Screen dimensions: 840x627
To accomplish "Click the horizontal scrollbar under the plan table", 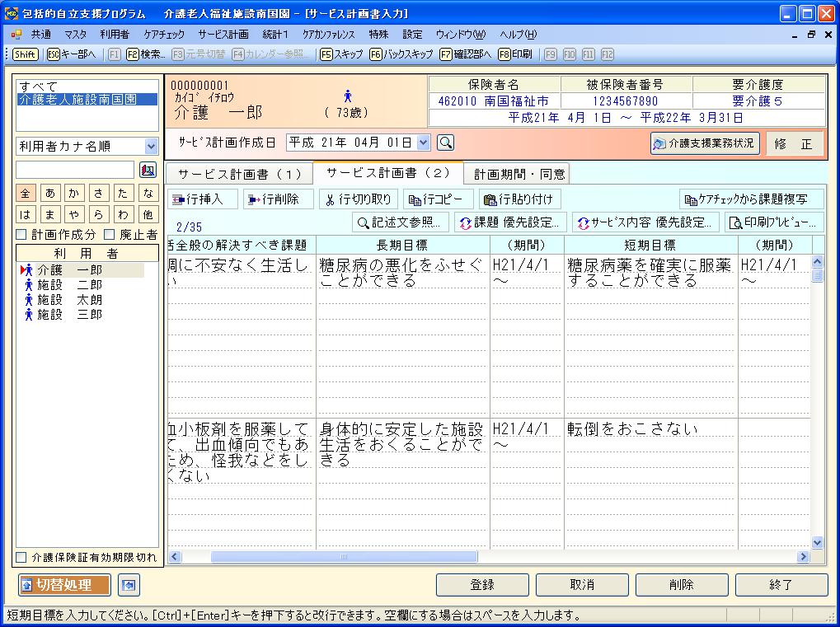I will 488,557.
